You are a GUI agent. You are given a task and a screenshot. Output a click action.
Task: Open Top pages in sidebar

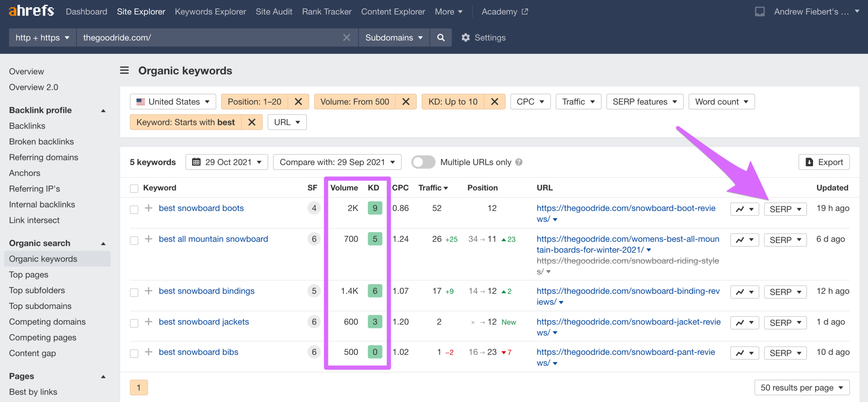pos(28,275)
